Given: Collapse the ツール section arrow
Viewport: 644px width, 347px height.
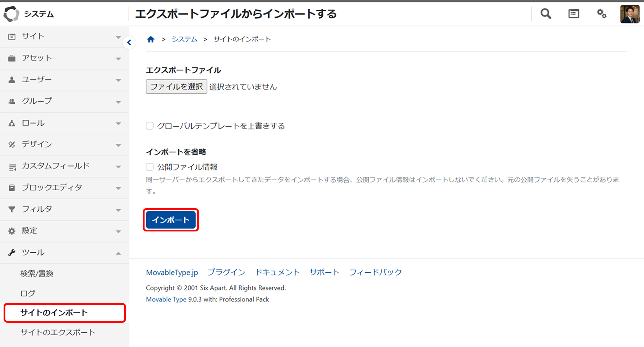Looking at the screenshot, I should point(118,253).
